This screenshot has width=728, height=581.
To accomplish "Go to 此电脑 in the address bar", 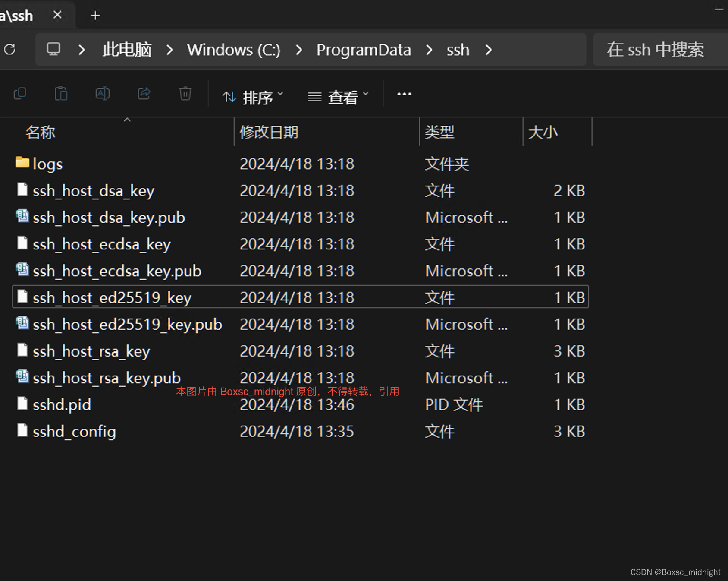I will (127, 50).
